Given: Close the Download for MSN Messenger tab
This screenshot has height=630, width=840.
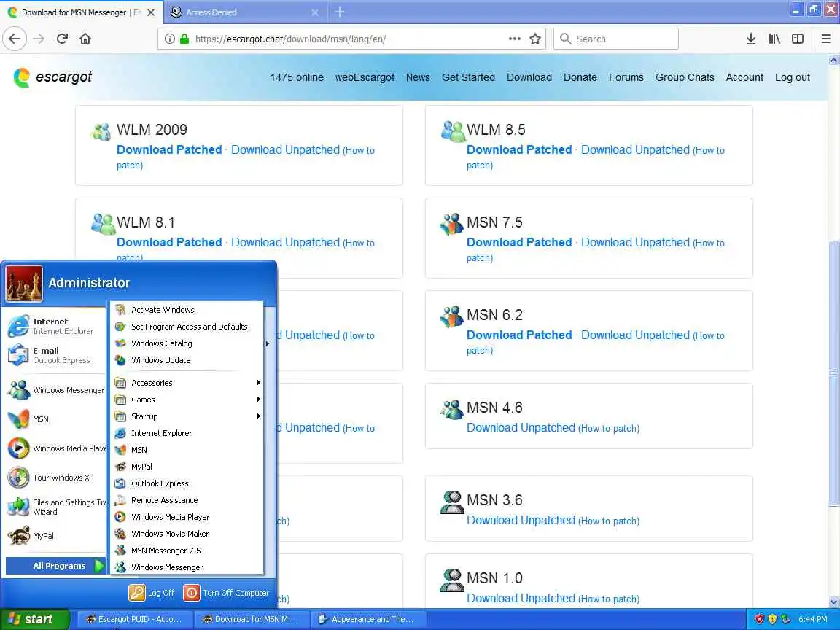Looking at the screenshot, I should [151, 12].
